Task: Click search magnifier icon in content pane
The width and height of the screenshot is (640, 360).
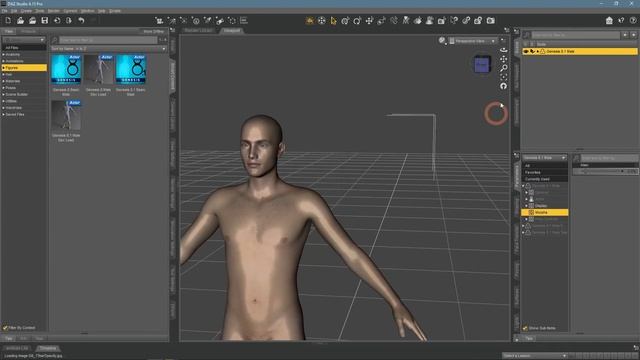Action: (54, 40)
